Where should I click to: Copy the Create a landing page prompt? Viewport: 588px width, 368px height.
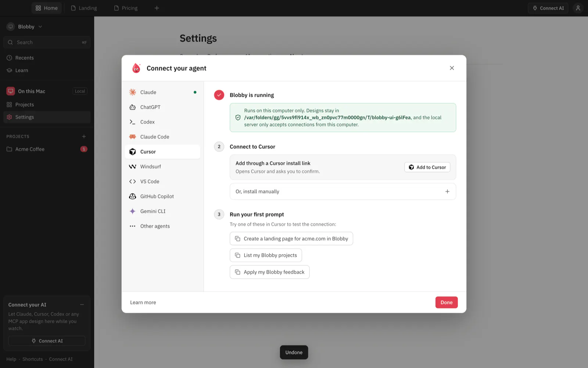coord(291,239)
